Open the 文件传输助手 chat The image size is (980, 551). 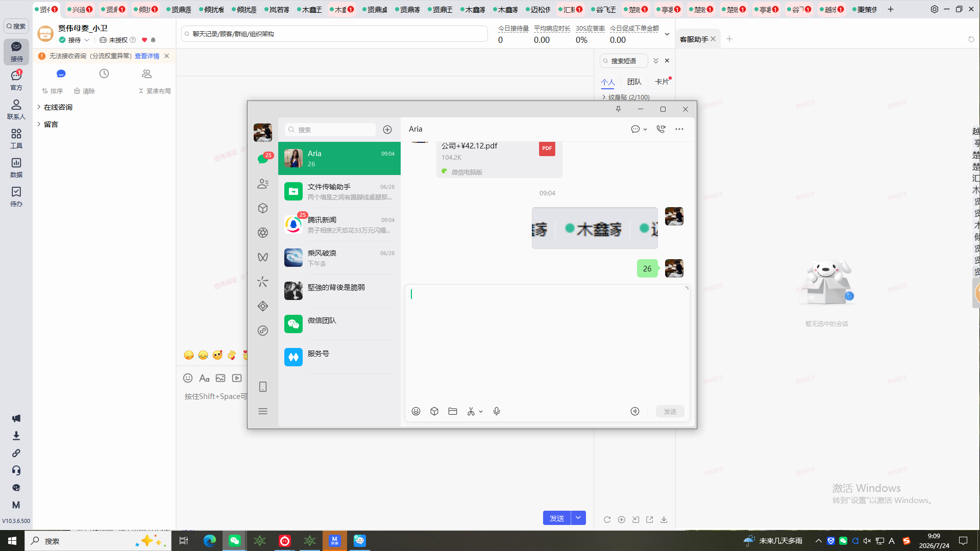coord(339,191)
